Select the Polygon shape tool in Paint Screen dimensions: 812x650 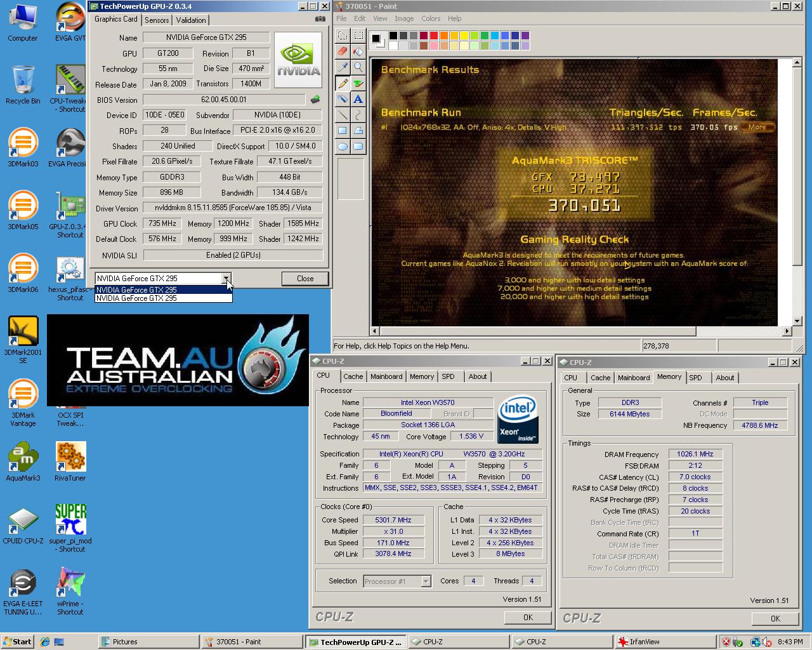pyautogui.click(x=358, y=131)
